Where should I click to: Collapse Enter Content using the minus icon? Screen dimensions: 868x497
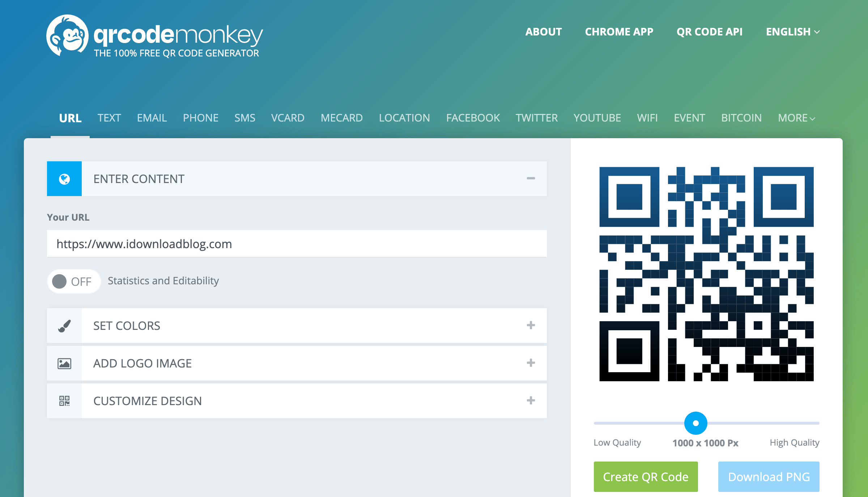tap(531, 178)
